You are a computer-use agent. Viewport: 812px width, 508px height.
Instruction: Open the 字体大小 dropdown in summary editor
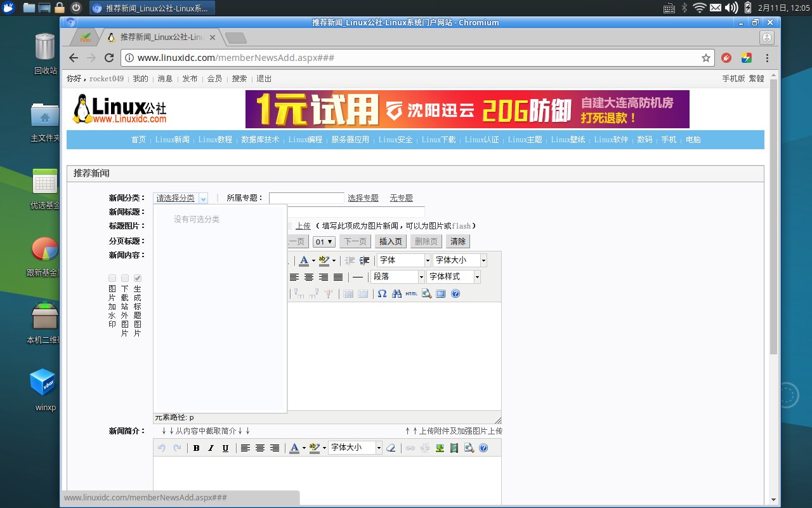356,448
